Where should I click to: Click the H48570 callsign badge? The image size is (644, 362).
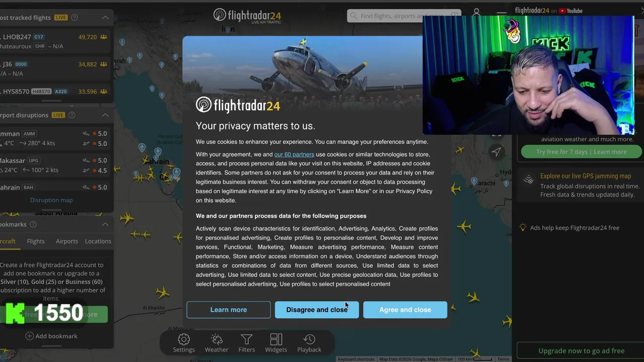[41, 92]
